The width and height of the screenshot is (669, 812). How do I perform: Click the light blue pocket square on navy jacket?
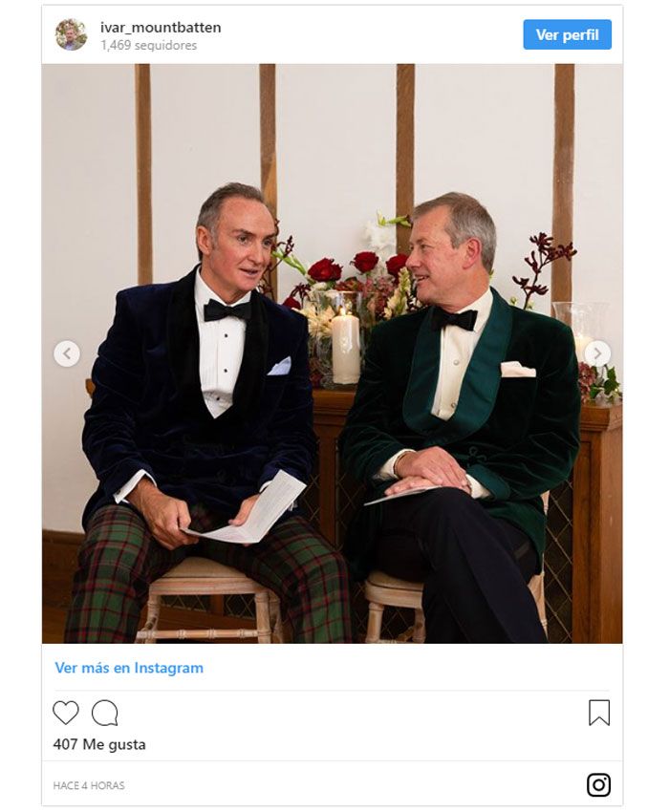(x=280, y=366)
